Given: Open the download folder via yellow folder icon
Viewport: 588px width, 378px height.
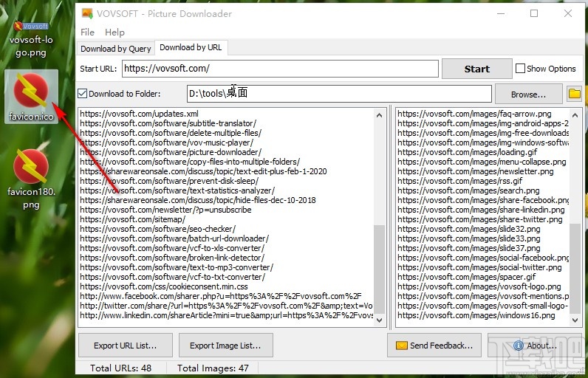Looking at the screenshot, I should 575,93.
